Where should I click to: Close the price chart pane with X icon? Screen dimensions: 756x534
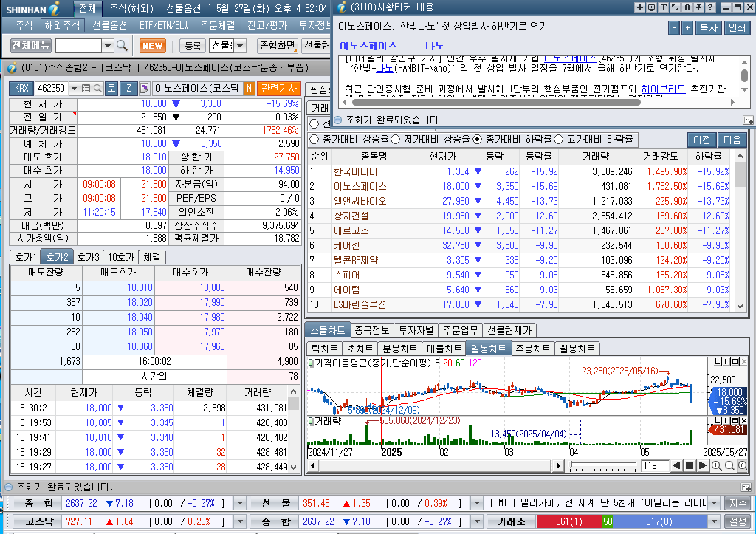[744, 361]
